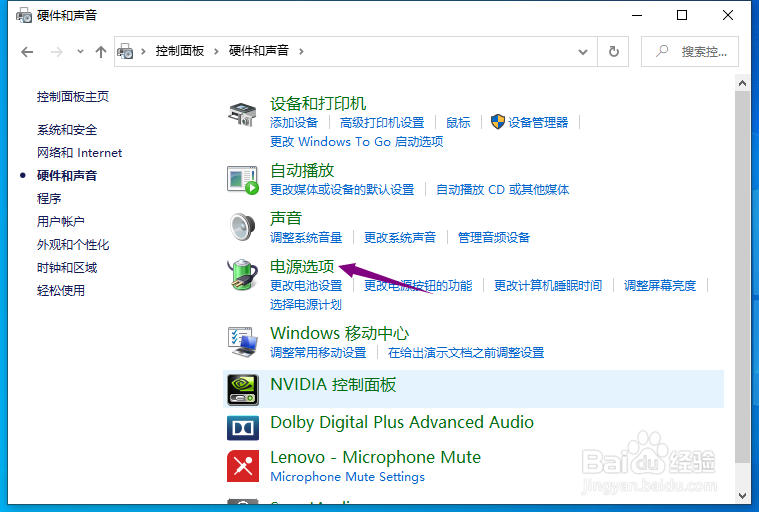Image resolution: width=759 pixels, height=512 pixels.
Task: Open the Dolby Digital Plus icon
Action: pos(243,428)
